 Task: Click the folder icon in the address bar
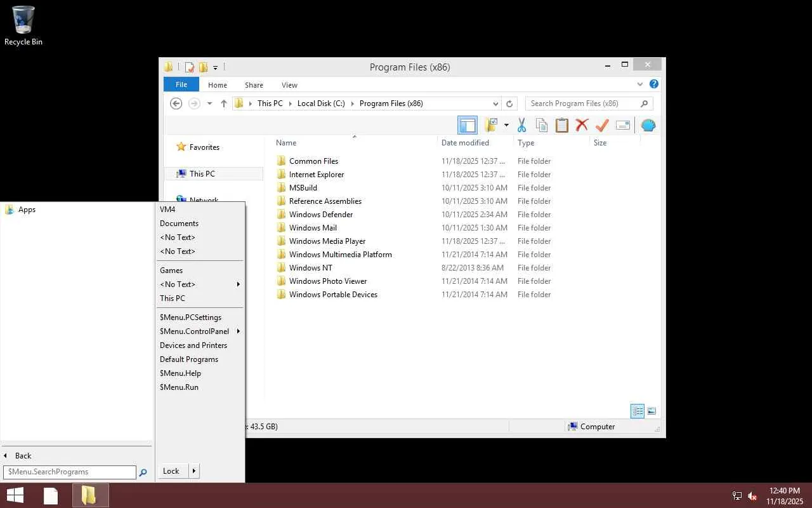(239, 104)
